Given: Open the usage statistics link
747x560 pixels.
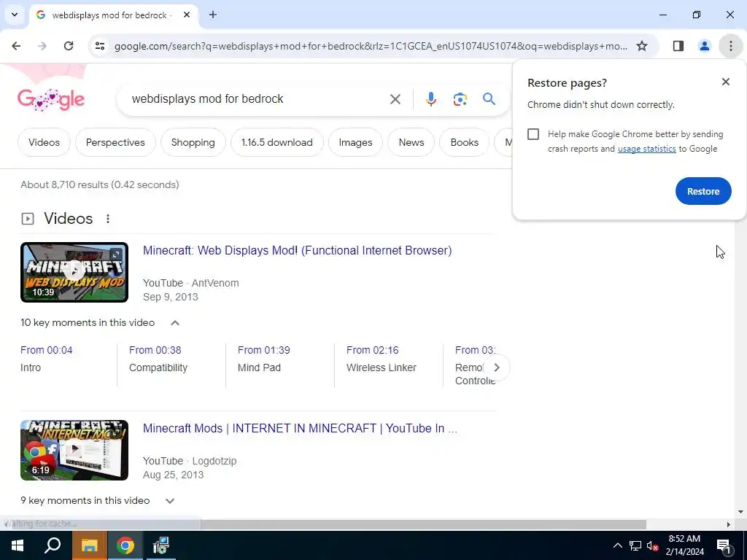Looking at the screenshot, I should [646, 149].
